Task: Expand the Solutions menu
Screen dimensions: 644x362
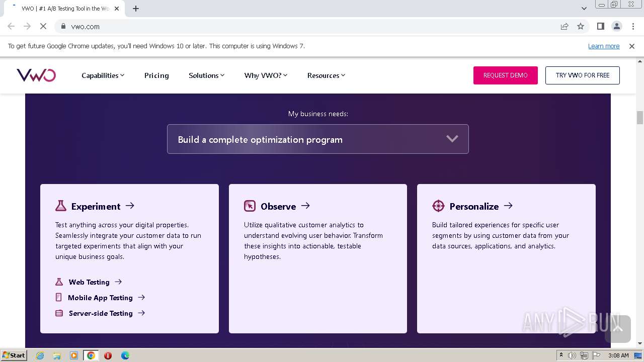Action: [x=206, y=75]
